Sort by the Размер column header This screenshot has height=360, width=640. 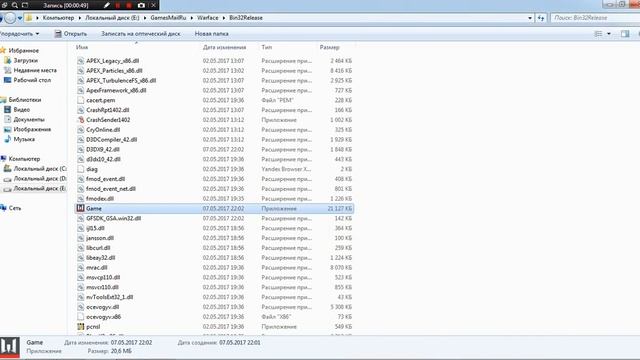(329, 47)
